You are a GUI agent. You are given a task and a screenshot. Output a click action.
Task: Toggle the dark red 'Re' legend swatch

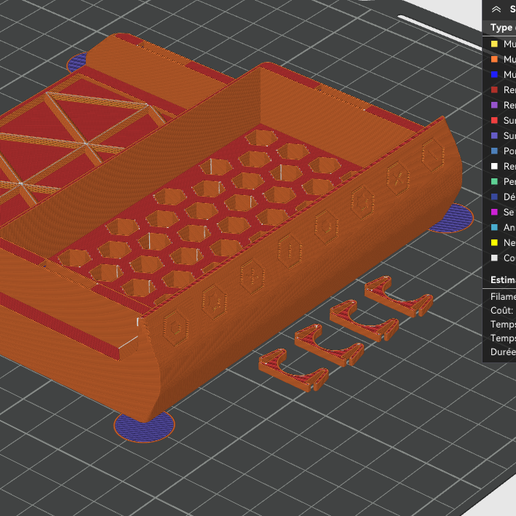coord(494,90)
